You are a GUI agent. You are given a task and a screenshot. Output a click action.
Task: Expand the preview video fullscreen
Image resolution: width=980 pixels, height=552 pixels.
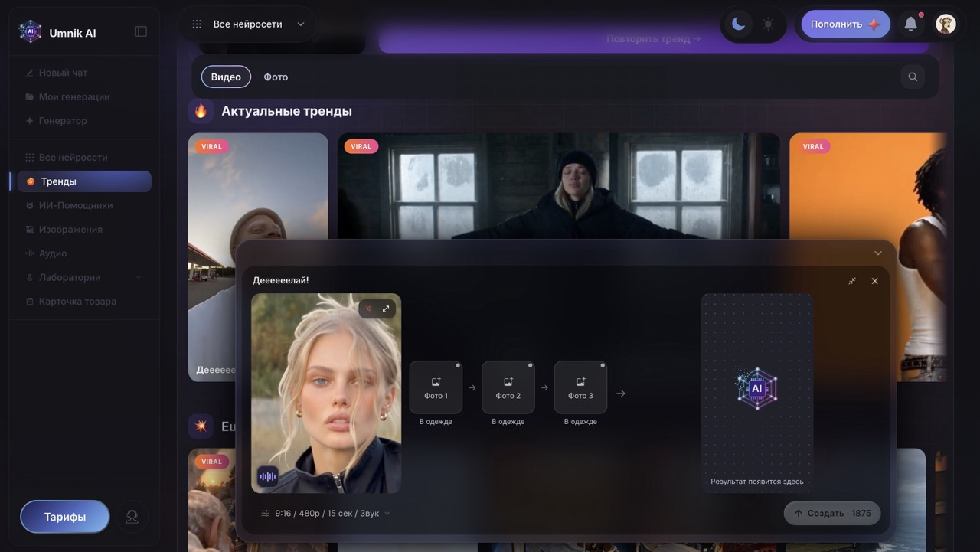[386, 309]
